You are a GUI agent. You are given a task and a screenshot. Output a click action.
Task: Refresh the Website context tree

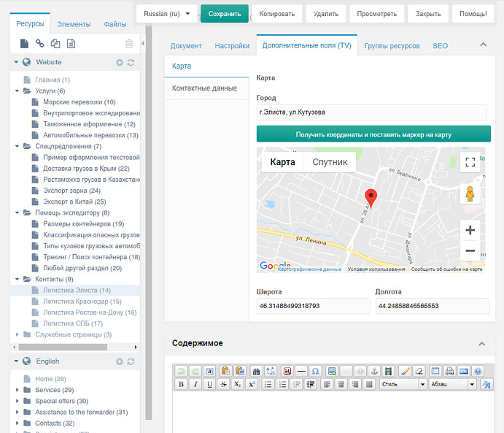131,63
